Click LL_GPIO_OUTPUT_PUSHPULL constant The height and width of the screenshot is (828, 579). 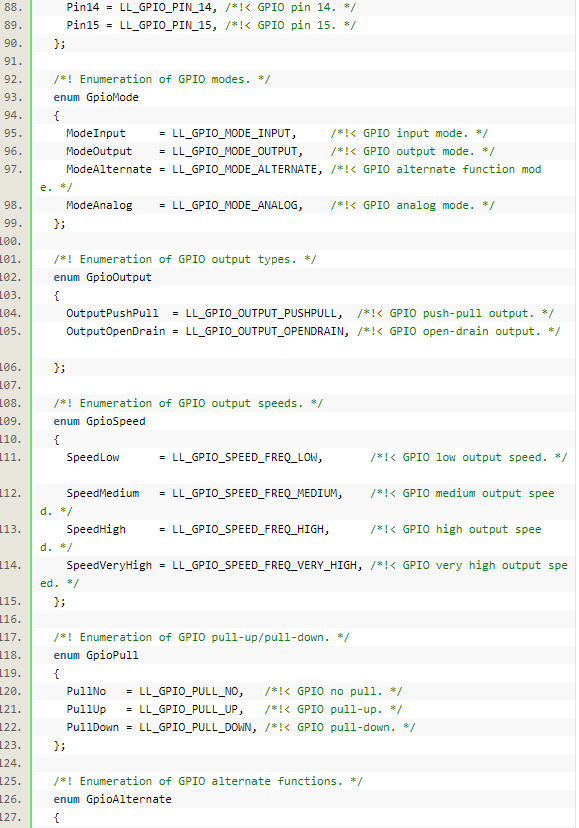[264, 313]
